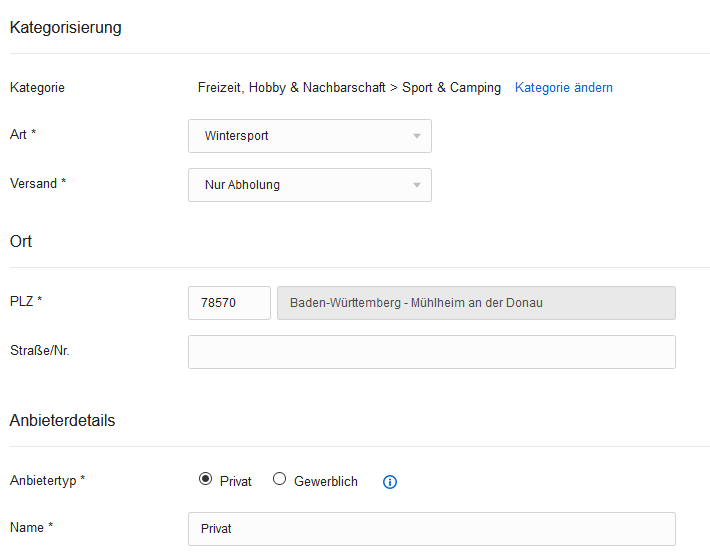710x556 pixels.
Task: Click the Baden-Württemberg location field
Action: pyautogui.click(x=476, y=303)
